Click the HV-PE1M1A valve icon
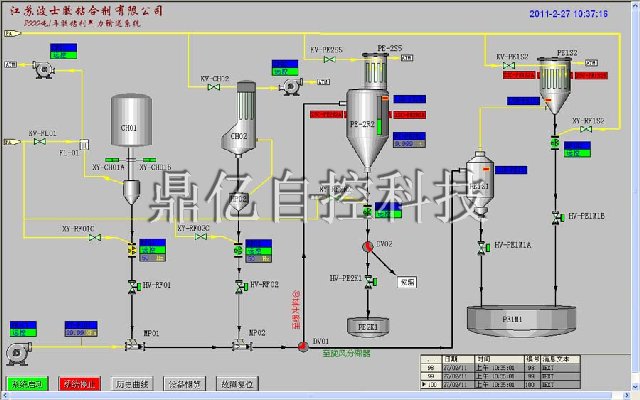The height and width of the screenshot is (400, 640). point(481,246)
